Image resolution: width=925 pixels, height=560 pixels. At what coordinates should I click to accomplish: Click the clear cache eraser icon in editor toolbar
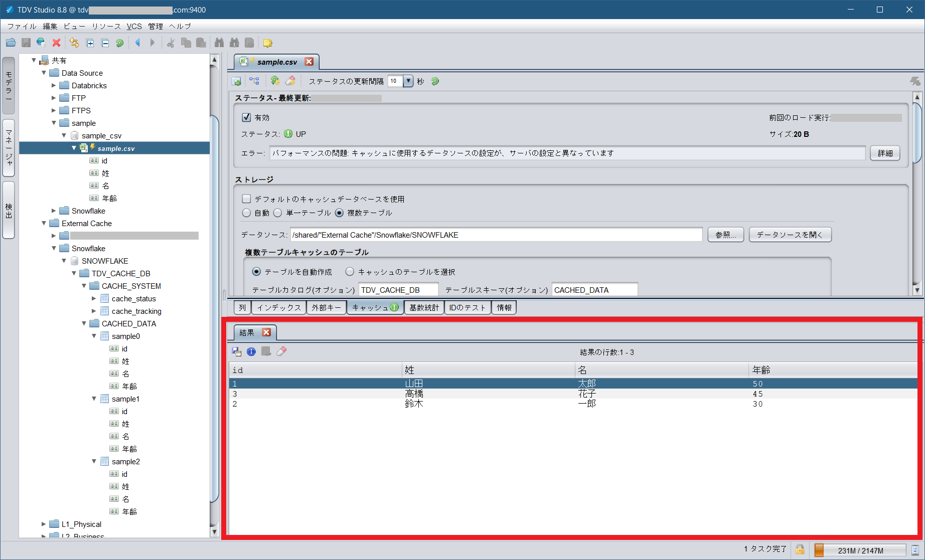coord(290,81)
